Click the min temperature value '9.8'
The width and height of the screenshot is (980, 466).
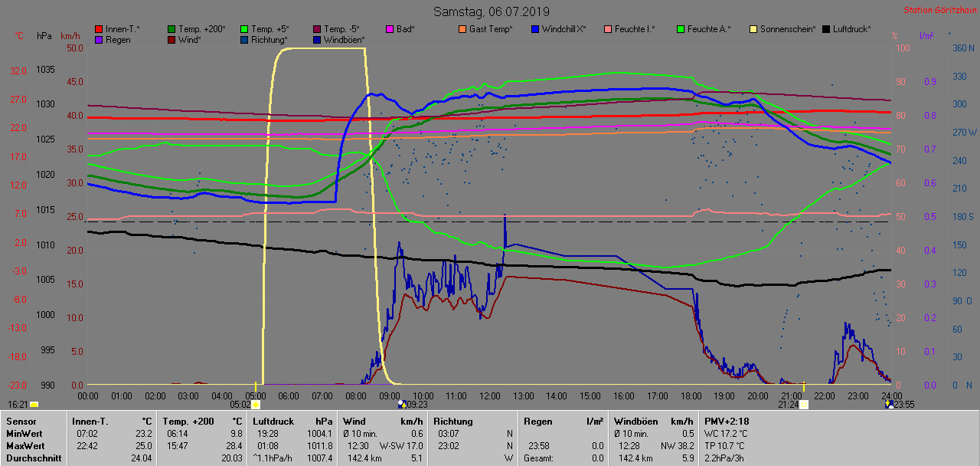pos(237,434)
